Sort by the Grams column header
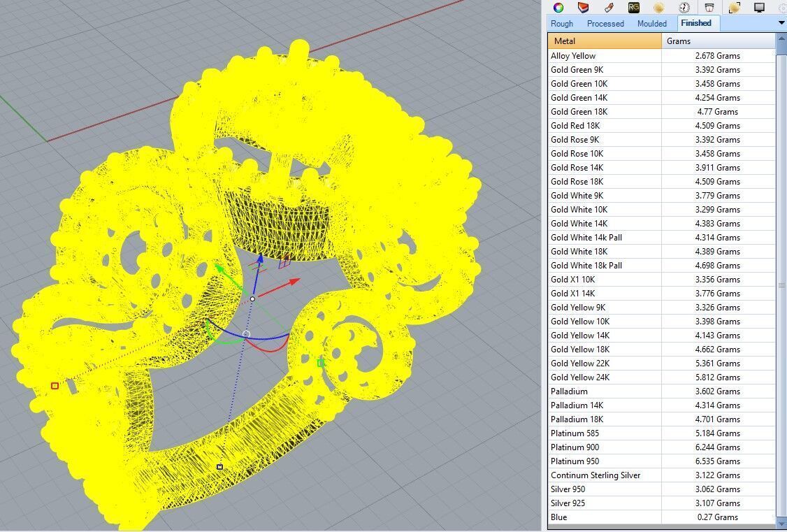 click(719, 41)
